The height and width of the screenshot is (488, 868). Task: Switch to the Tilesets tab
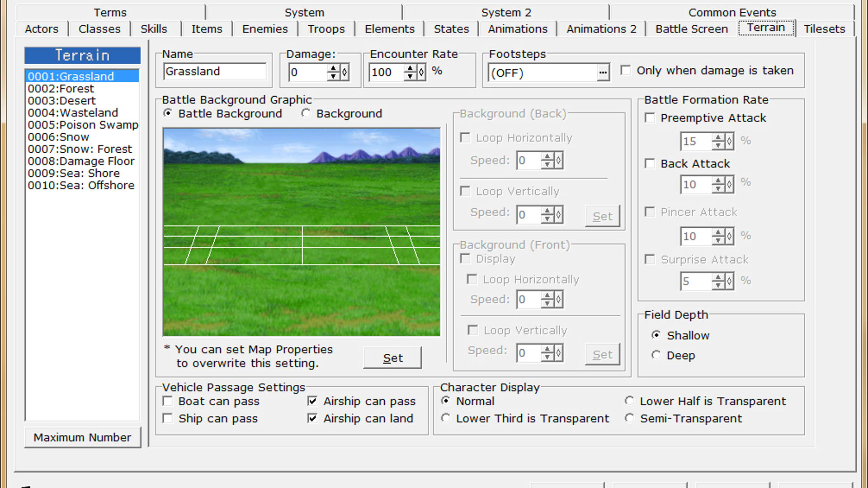click(824, 29)
